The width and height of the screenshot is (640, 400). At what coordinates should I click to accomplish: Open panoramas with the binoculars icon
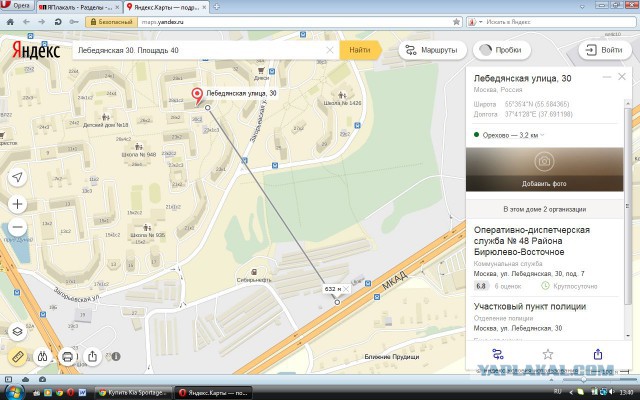[x=42, y=357]
